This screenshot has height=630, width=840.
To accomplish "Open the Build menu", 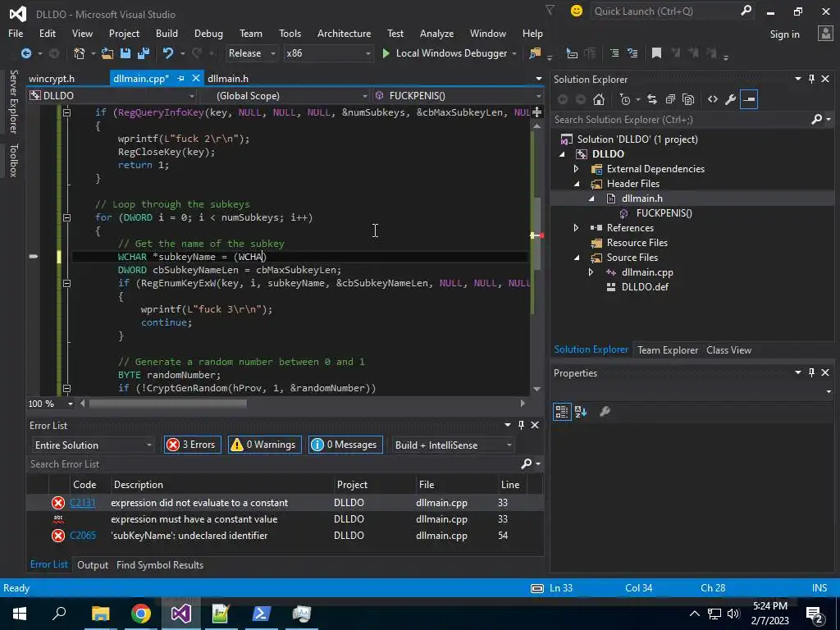I will pos(167,33).
